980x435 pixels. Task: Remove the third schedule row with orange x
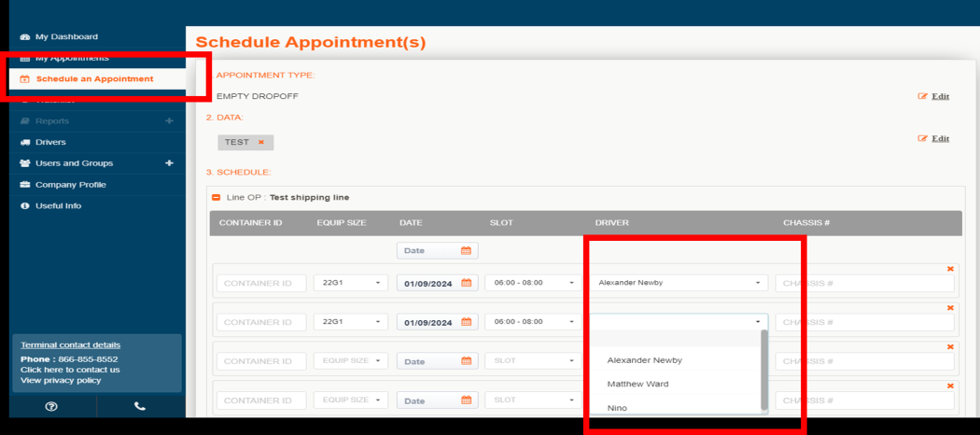[951, 346]
